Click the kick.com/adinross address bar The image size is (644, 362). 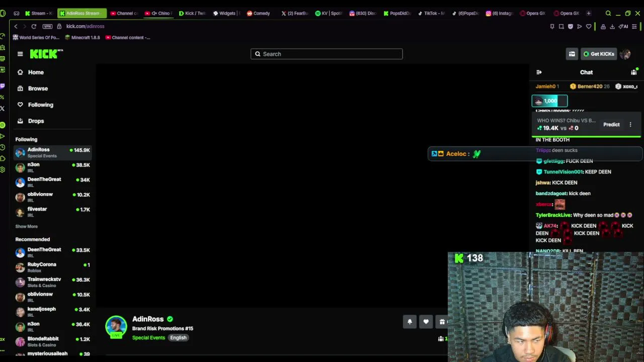pyautogui.click(x=85, y=26)
